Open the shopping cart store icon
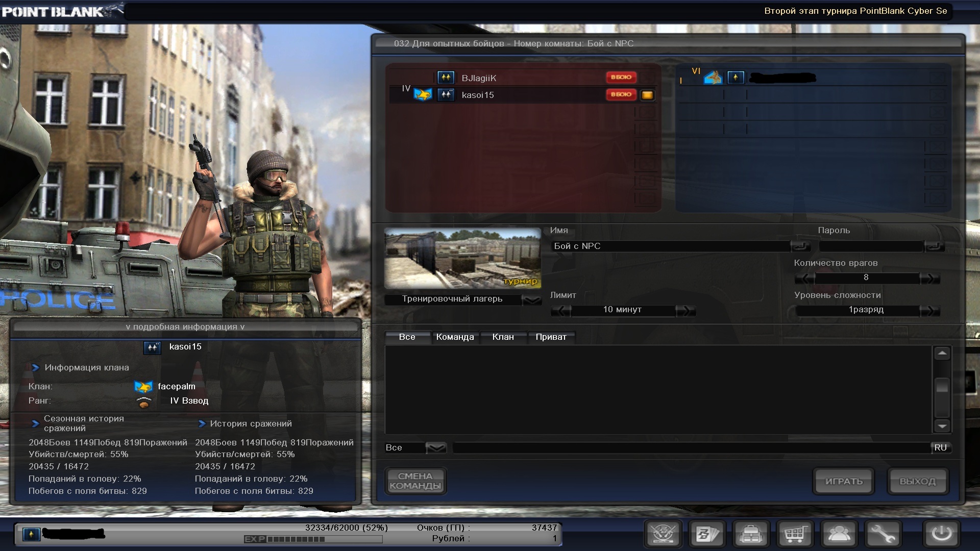980x551 pixels. [x=795, y=534]
